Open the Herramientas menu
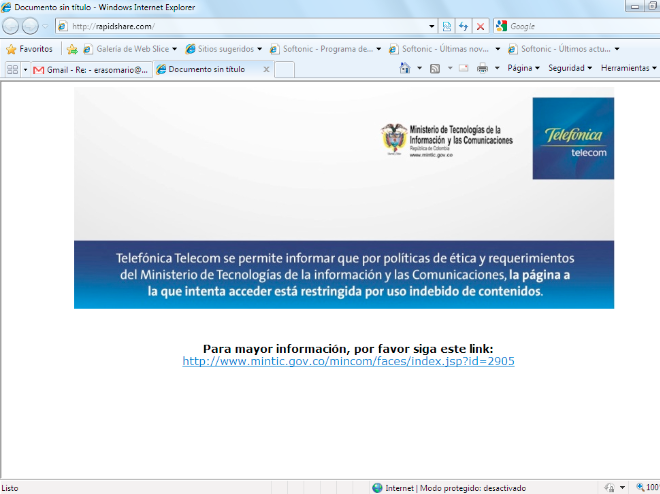 (628, 69)
